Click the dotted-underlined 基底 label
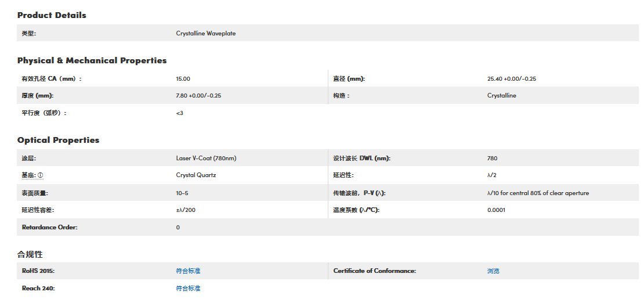Image resolution: width=644 pixels, height=306 pixels. [x=28, y=175]
